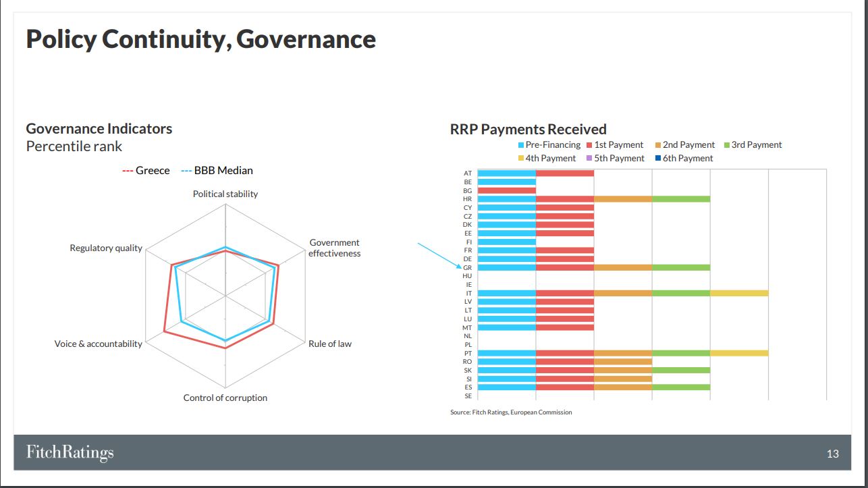Click the HU country label
Viewport: 868px width, 488px height.
(x=468, y=276)
